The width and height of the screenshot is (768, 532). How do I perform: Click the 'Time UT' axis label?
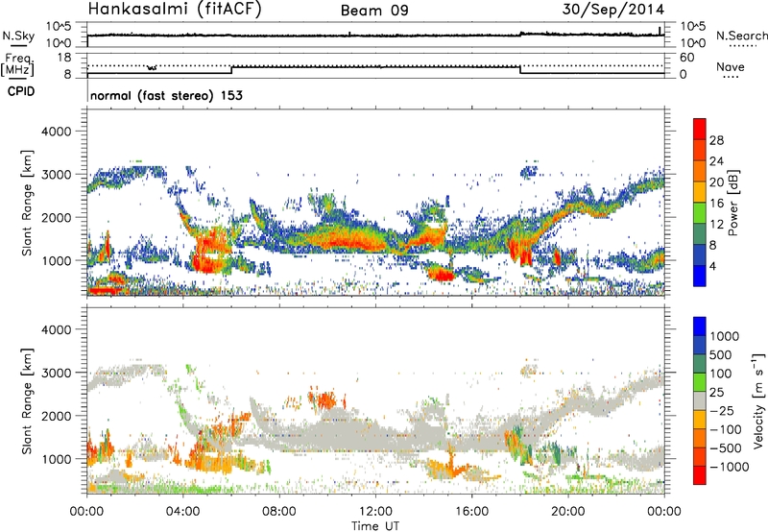pyautogui.click(x=375, y=526)
